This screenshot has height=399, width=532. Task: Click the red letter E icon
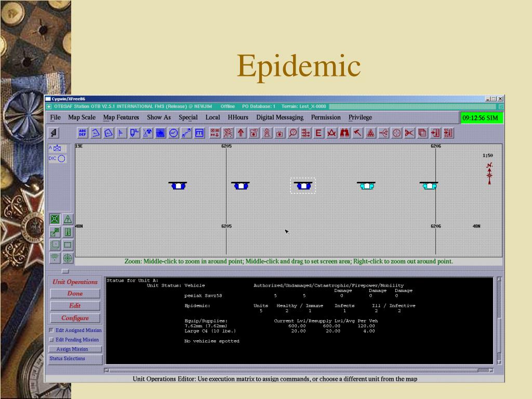click(x=318, y=132)
